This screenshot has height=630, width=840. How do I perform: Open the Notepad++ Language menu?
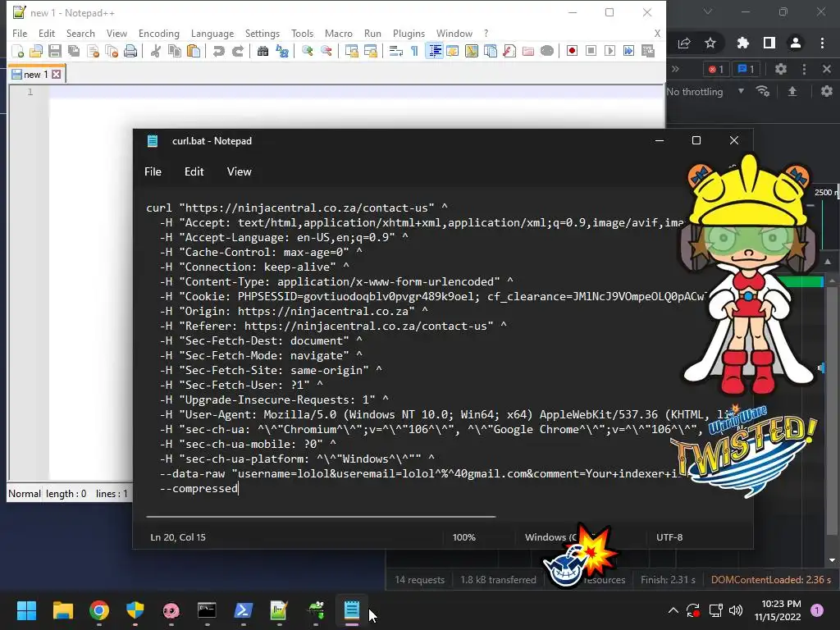click(212, 33)
